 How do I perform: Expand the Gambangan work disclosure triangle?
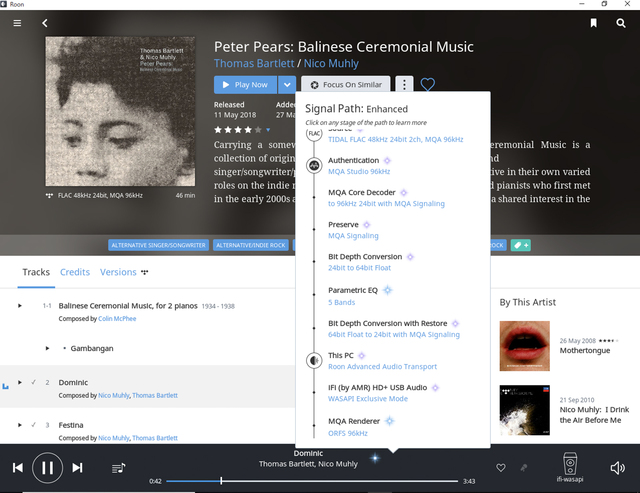pyautogui.click(x=47, y=348)
